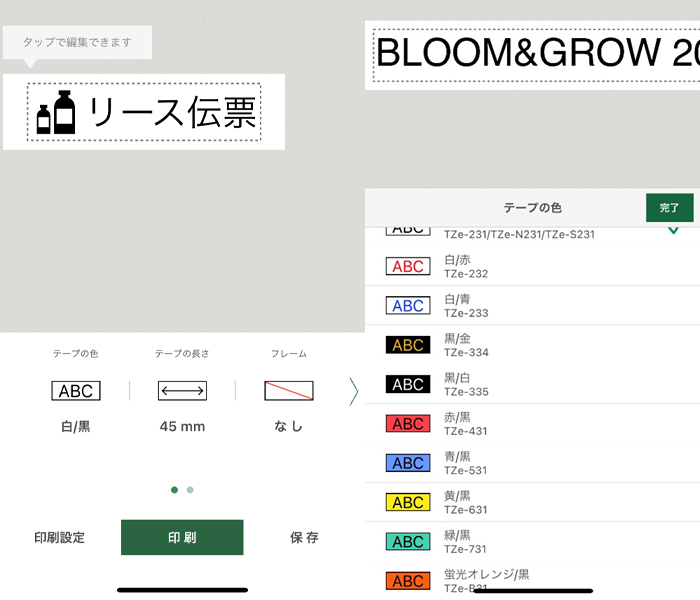Tap the テープの色 heading above the white ABC icon
The width and height of the screenshot is (700, 600).
[x=75, y=354]
